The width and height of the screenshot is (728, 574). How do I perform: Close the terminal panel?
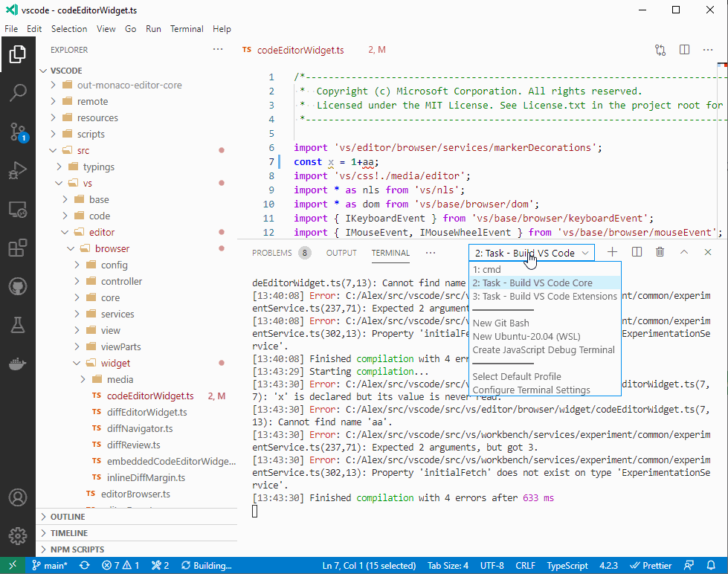(x=708, y=252)
